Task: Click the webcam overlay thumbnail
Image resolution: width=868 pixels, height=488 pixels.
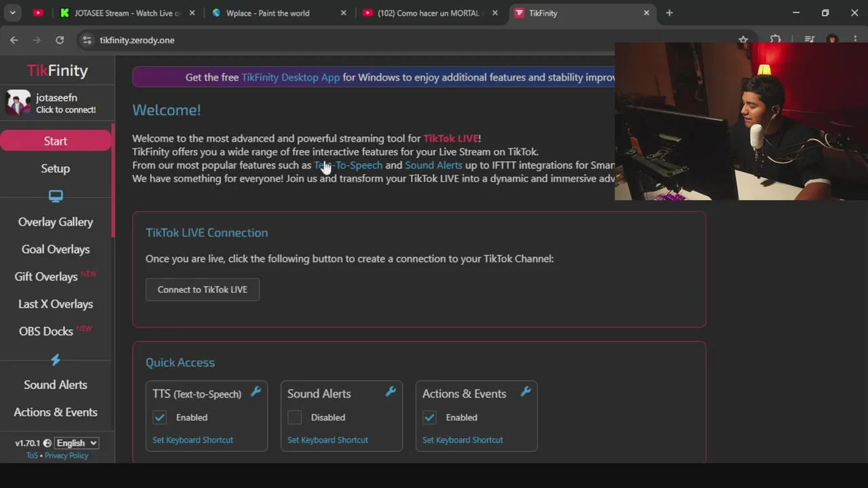Action: [x=741, y=121]
